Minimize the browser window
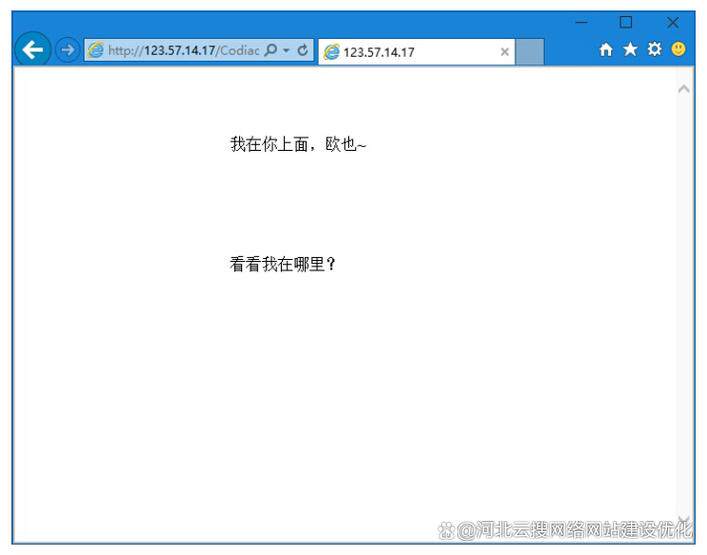 tap(582, 22)
